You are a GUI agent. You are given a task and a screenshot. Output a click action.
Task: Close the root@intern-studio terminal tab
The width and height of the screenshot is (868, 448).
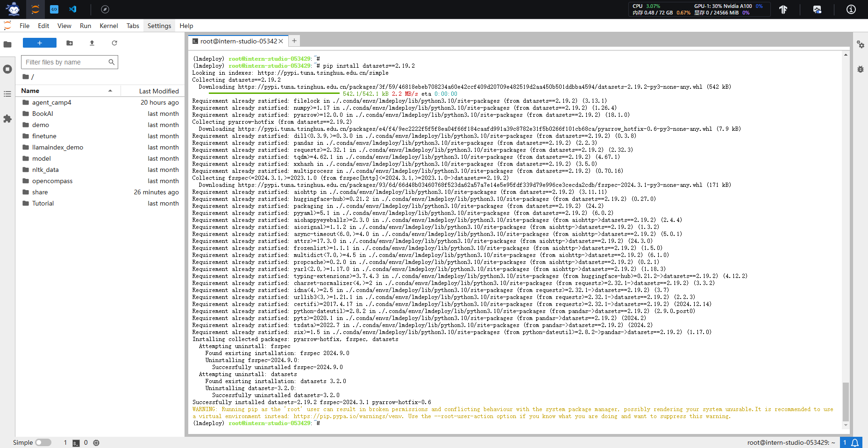(x=281, y=41)
